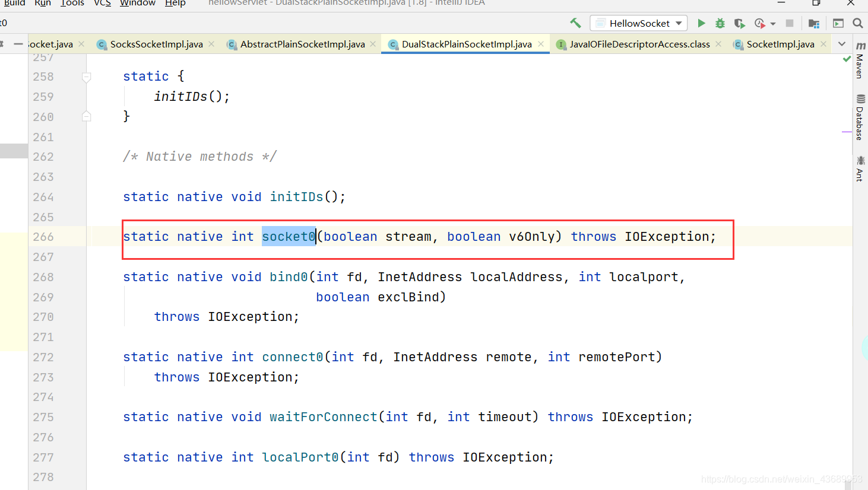Click the selected socket0 method name
Viewport: 868px width, 490px height.
(289, 237)
